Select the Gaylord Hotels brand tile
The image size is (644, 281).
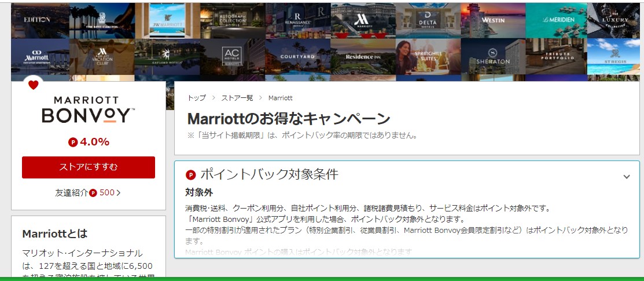point(167,57)
